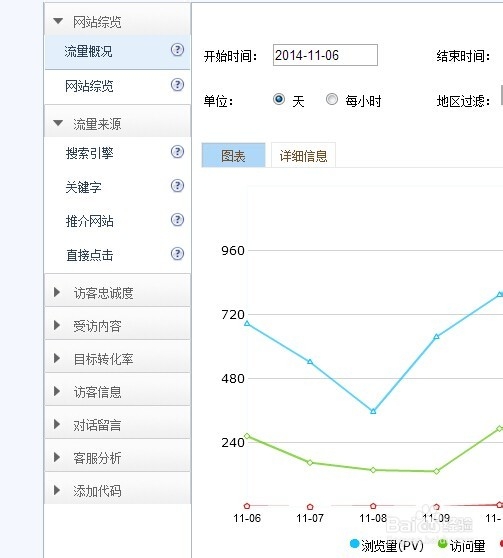This screenshot has height=558, width=503.
Task: Open the 搜索引擎 report
Action: pos(89,153)
